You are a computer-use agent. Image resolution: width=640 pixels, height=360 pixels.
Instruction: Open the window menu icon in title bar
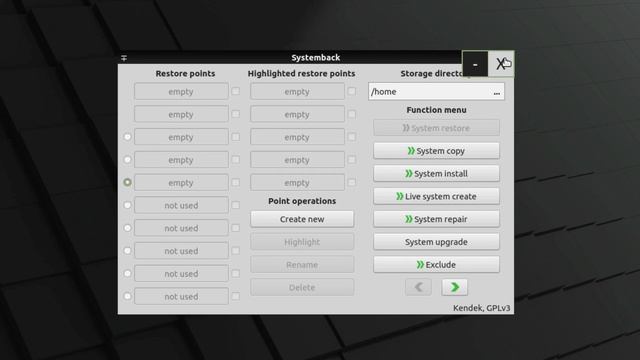(124, 58)
